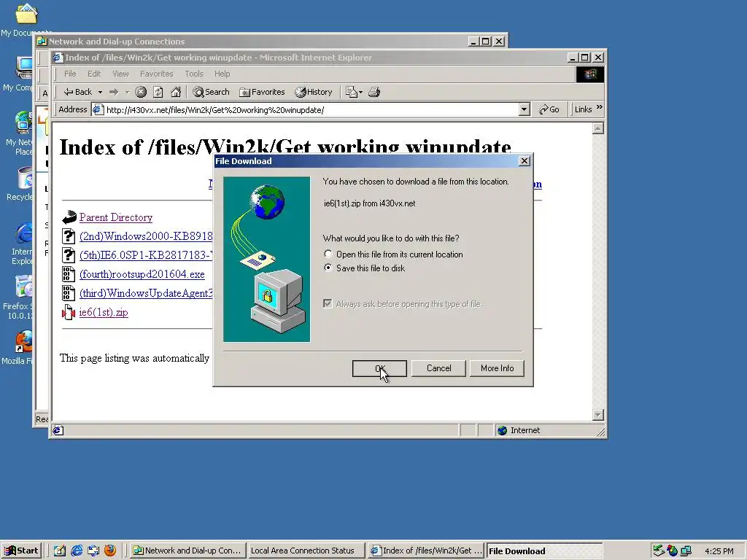Open the File menu in Internet Explorer

[70, 74]
